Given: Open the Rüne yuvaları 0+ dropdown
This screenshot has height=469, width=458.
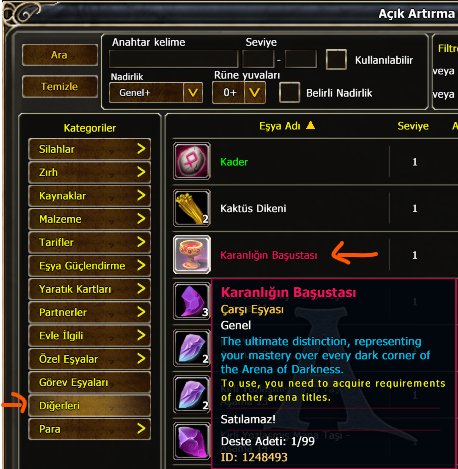Looking at the screenshot, I should click(x=239, y=92).
